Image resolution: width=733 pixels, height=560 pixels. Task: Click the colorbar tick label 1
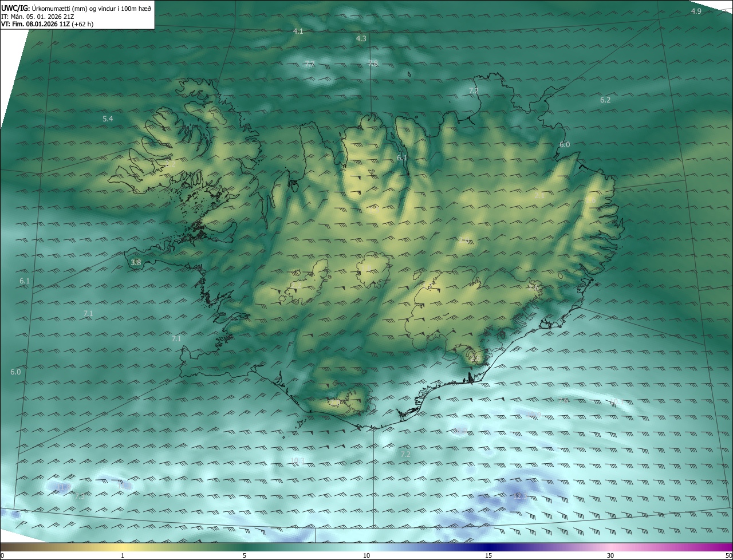coord(123,556)
